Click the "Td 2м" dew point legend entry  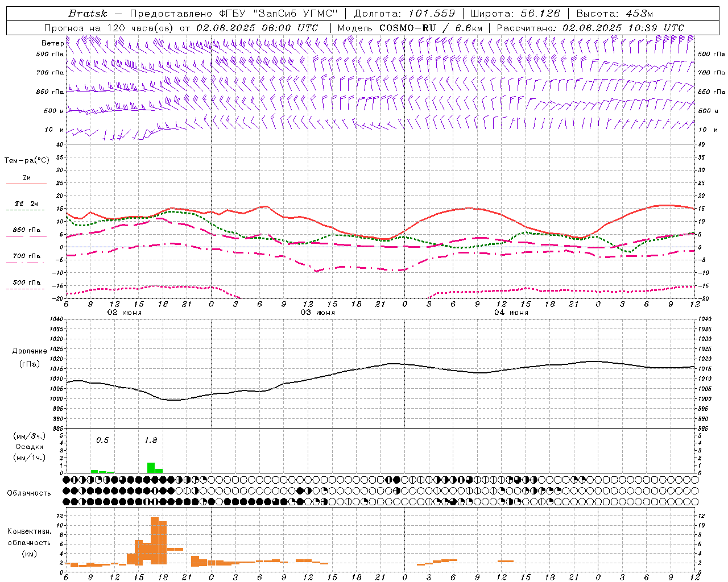(x=26, y=203)
